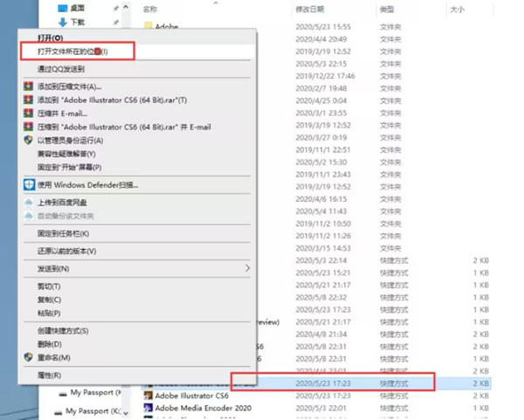Click Adobe Illustrator CS6 shortcut icon
The image size is (524, 420).
(148, 396)
